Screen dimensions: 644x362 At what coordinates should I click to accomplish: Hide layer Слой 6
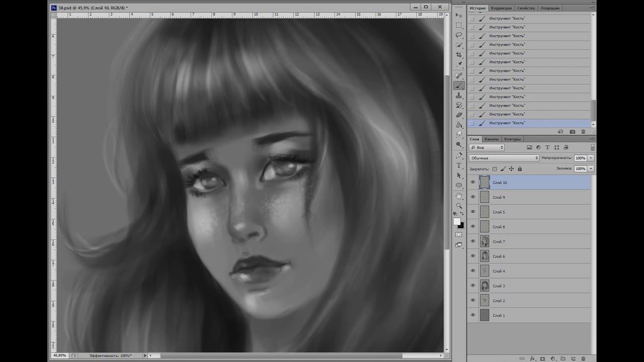click(x=473, y=256)
